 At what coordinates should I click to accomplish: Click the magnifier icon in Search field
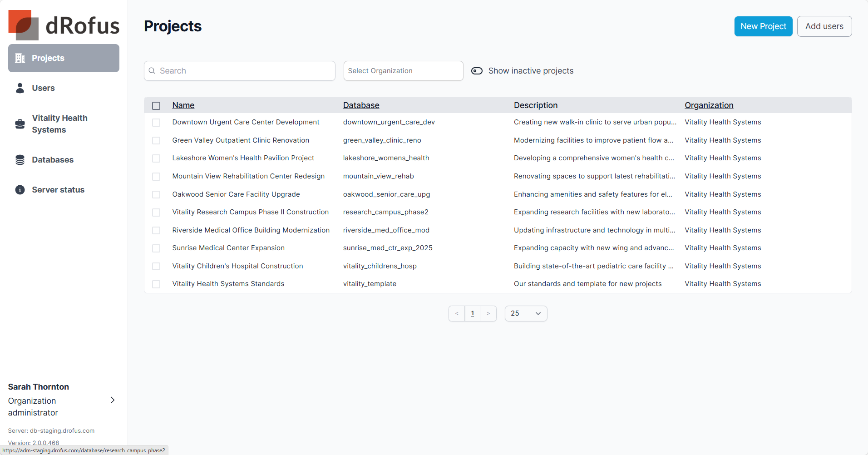point(152,71)
